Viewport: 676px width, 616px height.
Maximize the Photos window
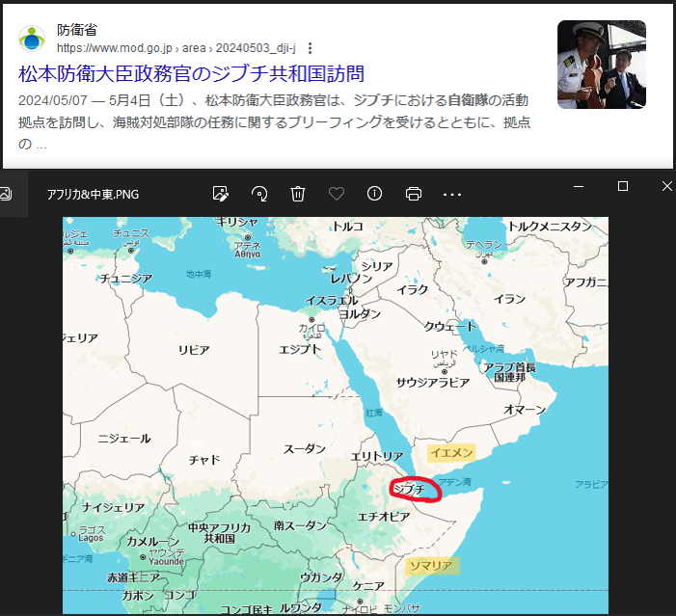point(623,186)
